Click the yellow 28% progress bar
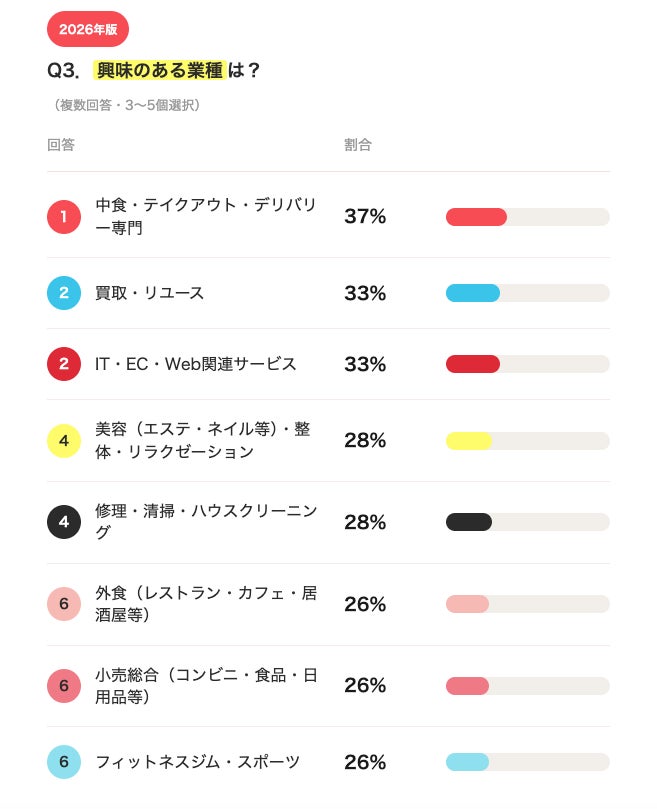 point(527,441)
